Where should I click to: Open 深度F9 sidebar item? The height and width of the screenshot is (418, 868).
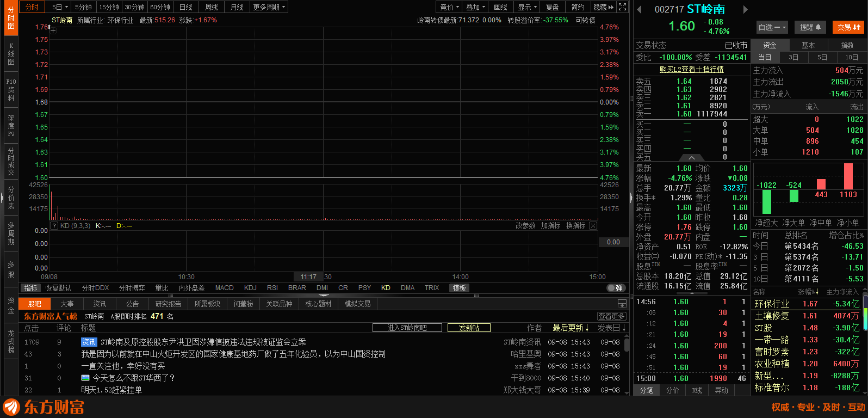click(x=11, y=126)
